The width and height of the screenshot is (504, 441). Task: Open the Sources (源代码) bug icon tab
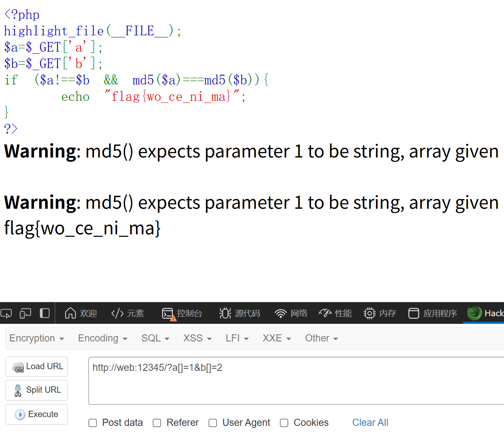(239, 313)
